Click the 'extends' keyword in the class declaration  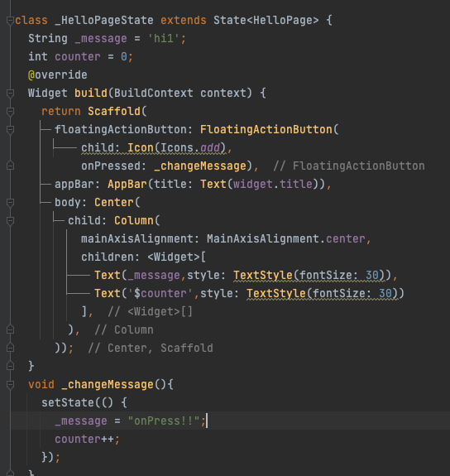click(184, 21)
